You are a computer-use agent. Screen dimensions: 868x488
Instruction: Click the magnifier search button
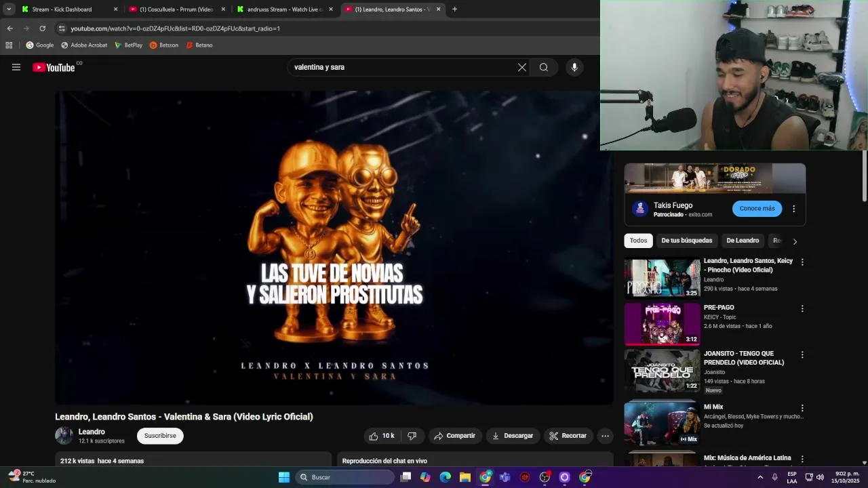(544, 67)
